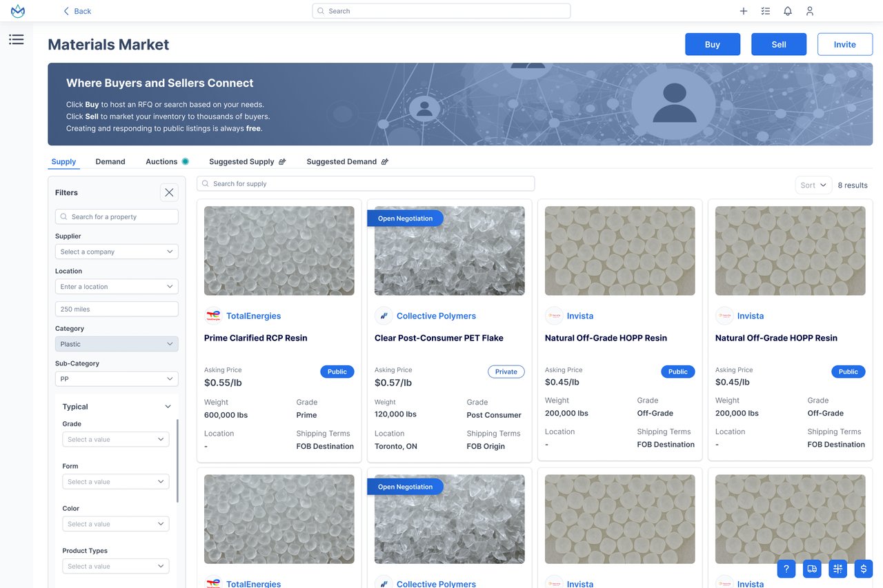This screenshot has width=883, height=588.
Task: Open the user profile icon
Action: pyautogui.click(x=809, y=11)
